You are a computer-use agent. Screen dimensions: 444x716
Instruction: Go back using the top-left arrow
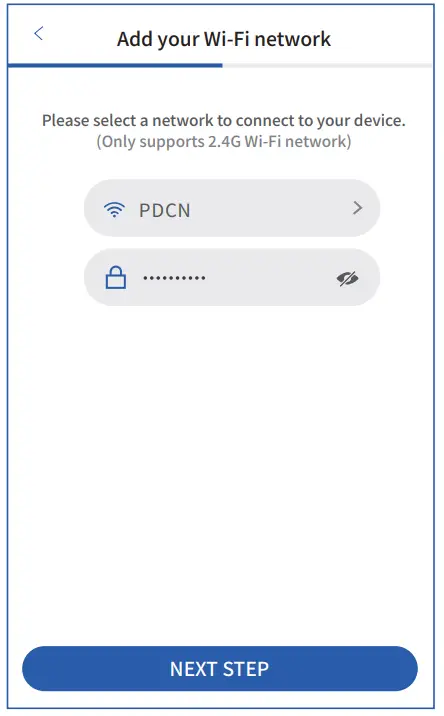coord(38,33)
